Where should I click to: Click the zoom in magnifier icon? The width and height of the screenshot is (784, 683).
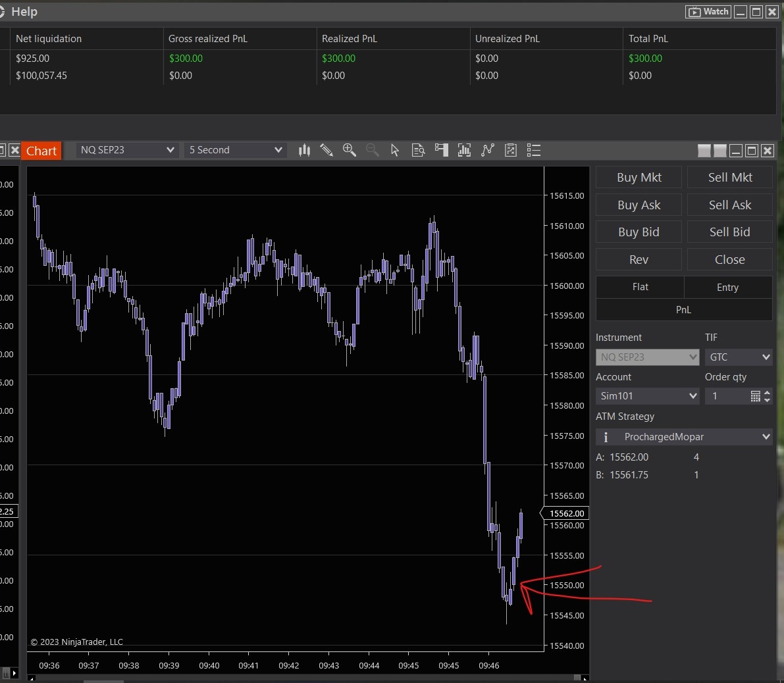pos(350,151)
